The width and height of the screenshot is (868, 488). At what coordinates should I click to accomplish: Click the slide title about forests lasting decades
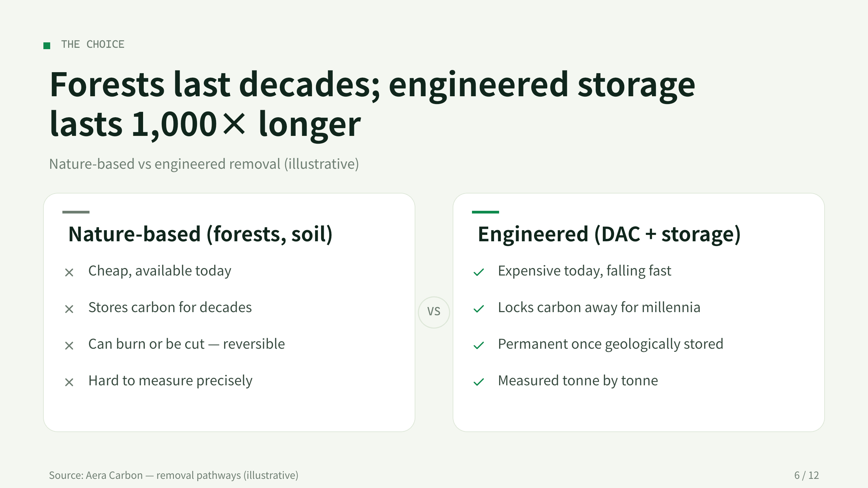pyautogui.click(x=372, y=104)
